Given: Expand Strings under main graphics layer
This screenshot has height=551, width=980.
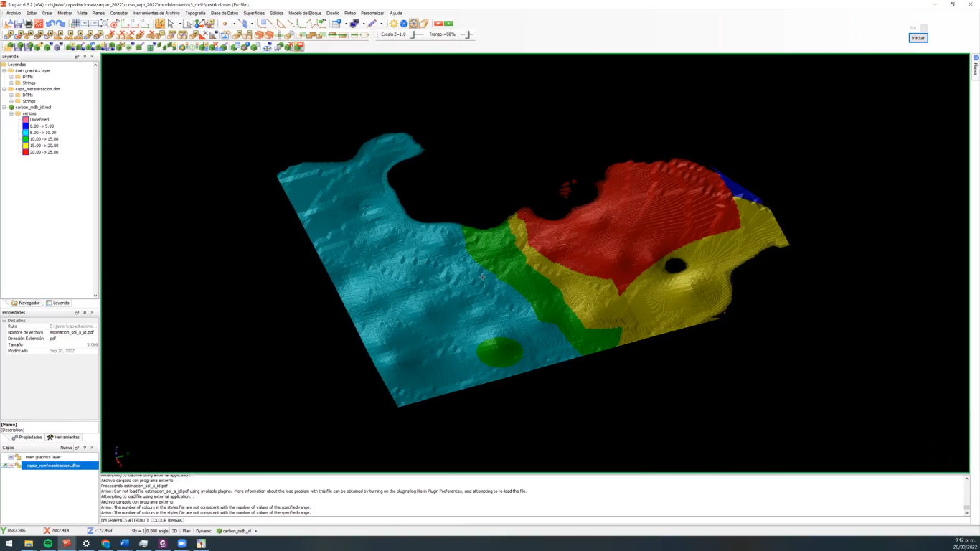Looking at the screenshot, I should (11, 83).
